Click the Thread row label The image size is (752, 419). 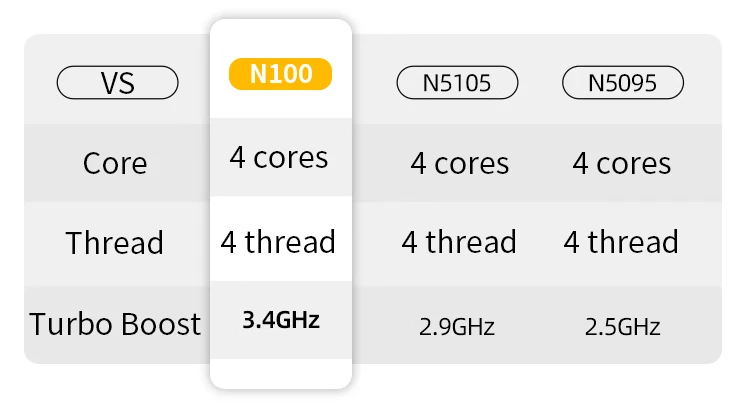click(115, 243)
